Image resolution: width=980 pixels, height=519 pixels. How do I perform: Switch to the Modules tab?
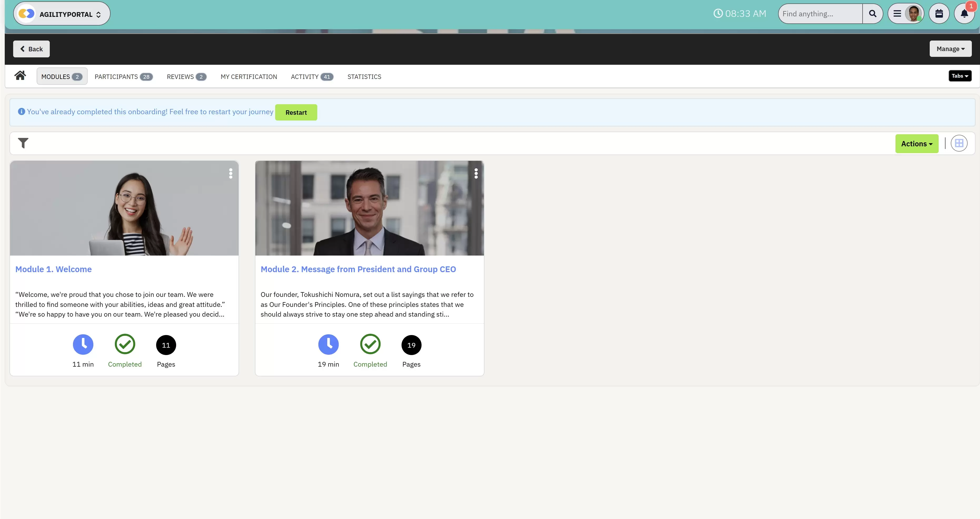[x=62, y=76]
